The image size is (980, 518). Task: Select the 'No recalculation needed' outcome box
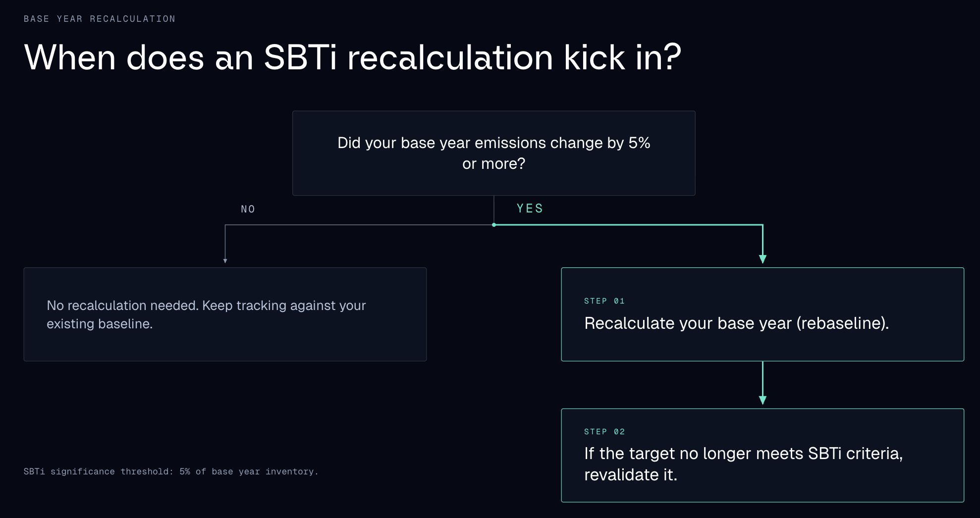click(225, 314)
